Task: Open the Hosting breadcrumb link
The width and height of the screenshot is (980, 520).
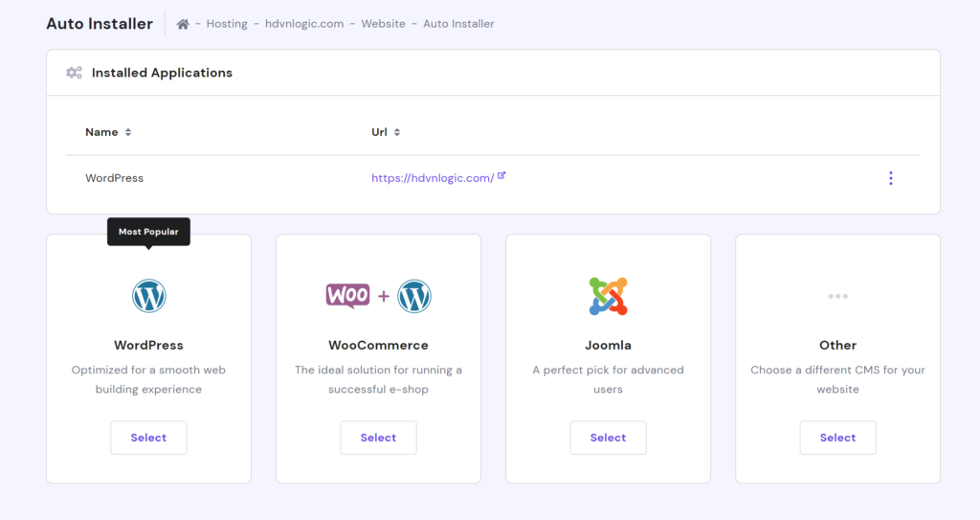Action: (x=227, y=24)
